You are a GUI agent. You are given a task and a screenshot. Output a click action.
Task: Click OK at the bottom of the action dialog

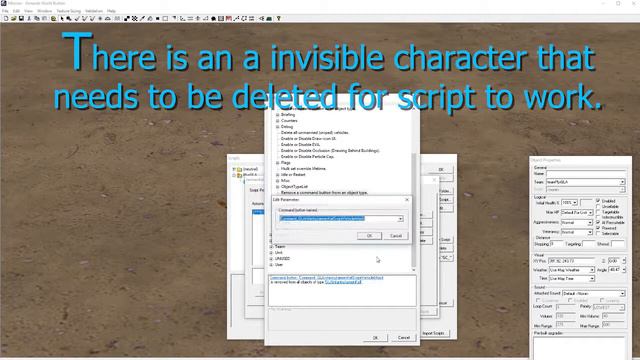[376, 338]
